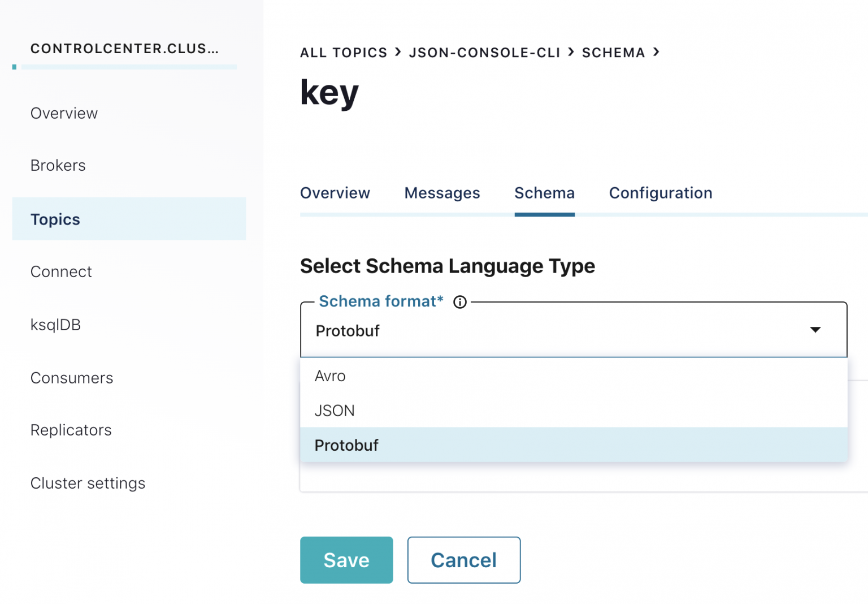Open the Schema format info tooltip
868x604 pixels.
tap(460, 302)
